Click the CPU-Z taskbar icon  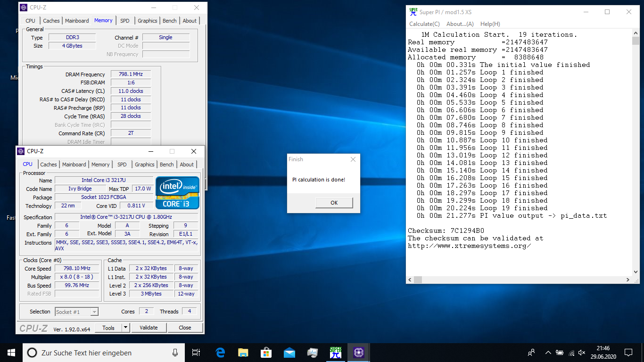359,353
